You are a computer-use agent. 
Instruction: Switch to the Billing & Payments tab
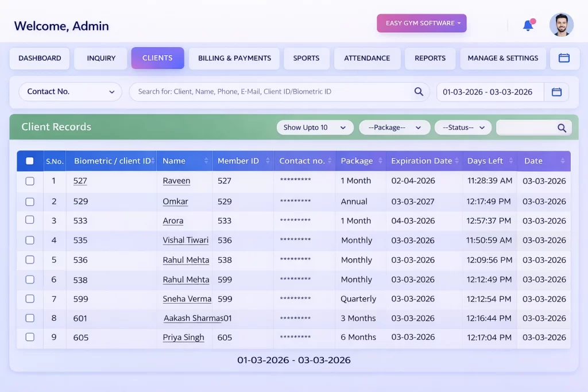pos(234,58)
